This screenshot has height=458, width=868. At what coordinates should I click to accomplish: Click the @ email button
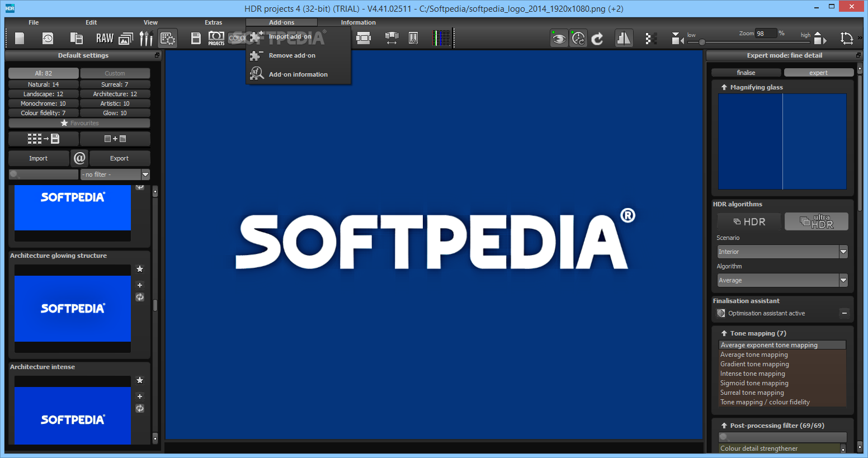[x=79, y=158]
